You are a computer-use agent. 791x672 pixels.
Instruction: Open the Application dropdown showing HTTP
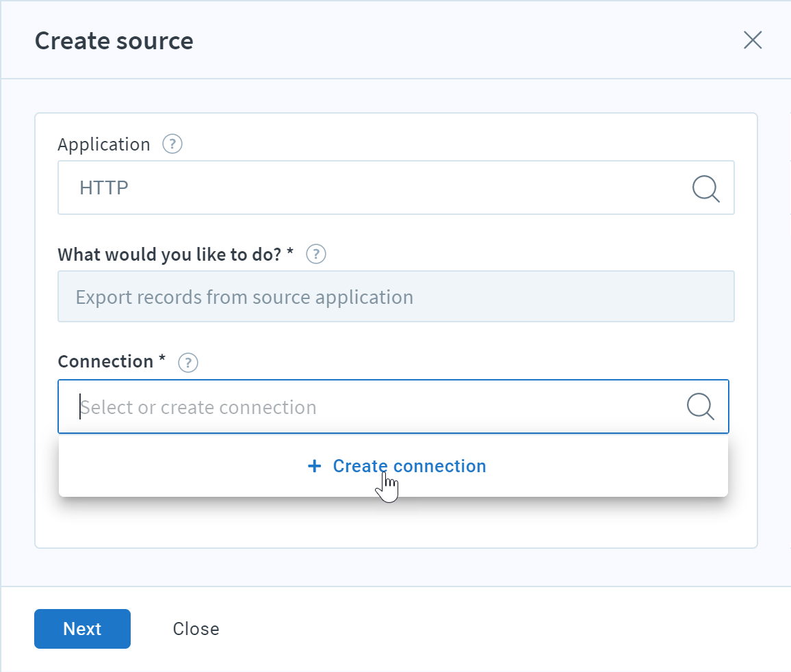click(395, 188)
